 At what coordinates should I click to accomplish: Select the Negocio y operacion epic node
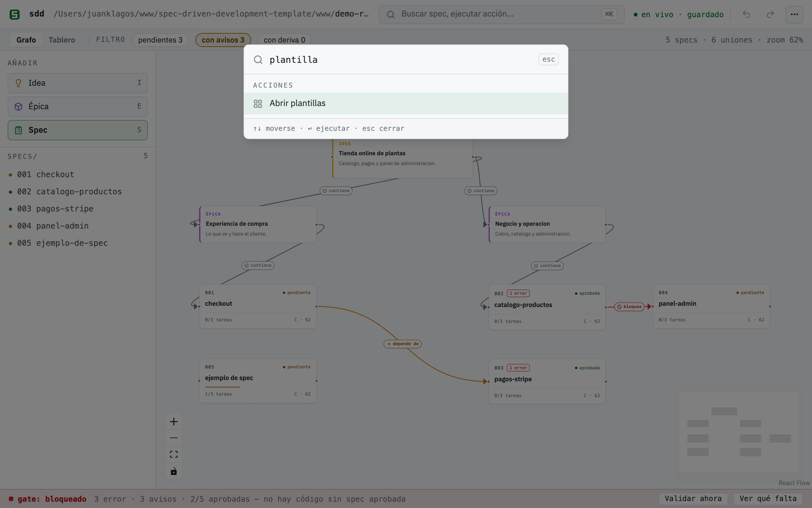pyautogui.click(x=547, y=224)
